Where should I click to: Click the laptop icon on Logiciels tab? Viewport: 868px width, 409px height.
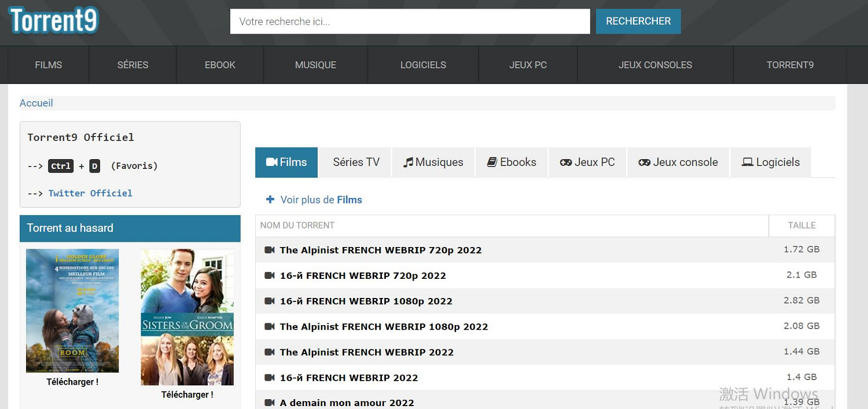(747, 163)
